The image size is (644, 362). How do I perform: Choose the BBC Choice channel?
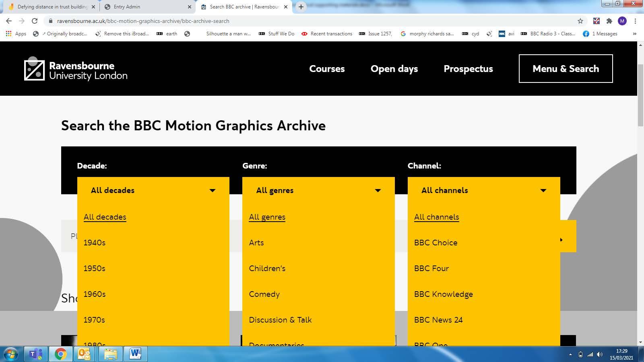pos(436,243)
